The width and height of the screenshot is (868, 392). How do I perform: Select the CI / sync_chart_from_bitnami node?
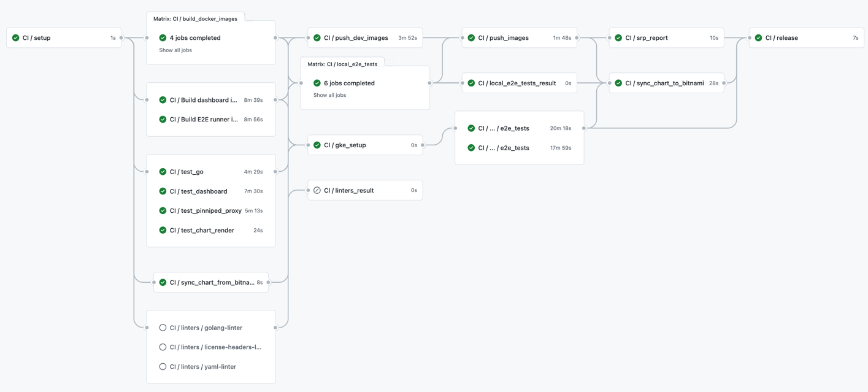(211, 282)
